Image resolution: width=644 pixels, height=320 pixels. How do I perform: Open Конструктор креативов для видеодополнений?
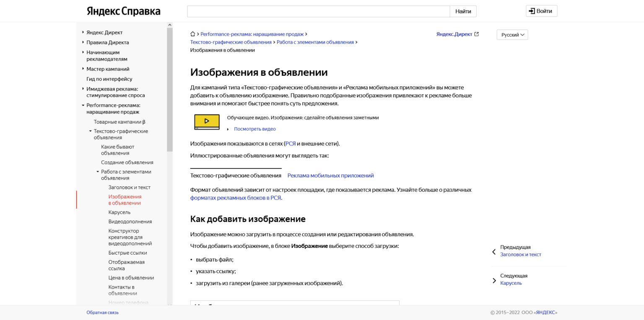(130, 237)
